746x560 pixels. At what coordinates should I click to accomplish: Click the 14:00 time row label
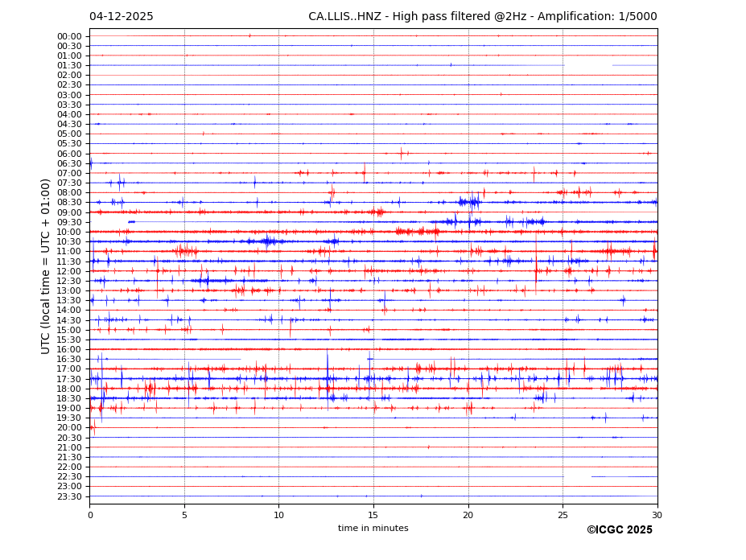[x=69, y=311]
